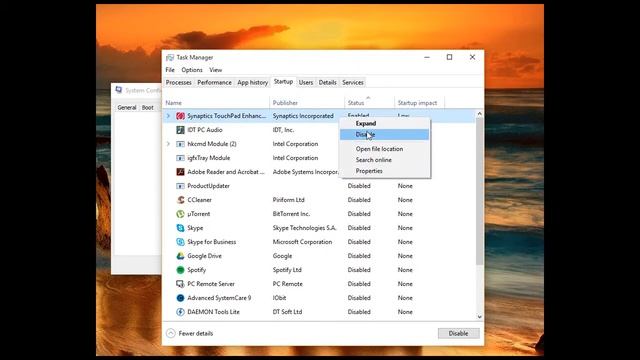Minimize the Task Manager window
Image resolution: width=640 pixels, height=360 pixels.
427,58
